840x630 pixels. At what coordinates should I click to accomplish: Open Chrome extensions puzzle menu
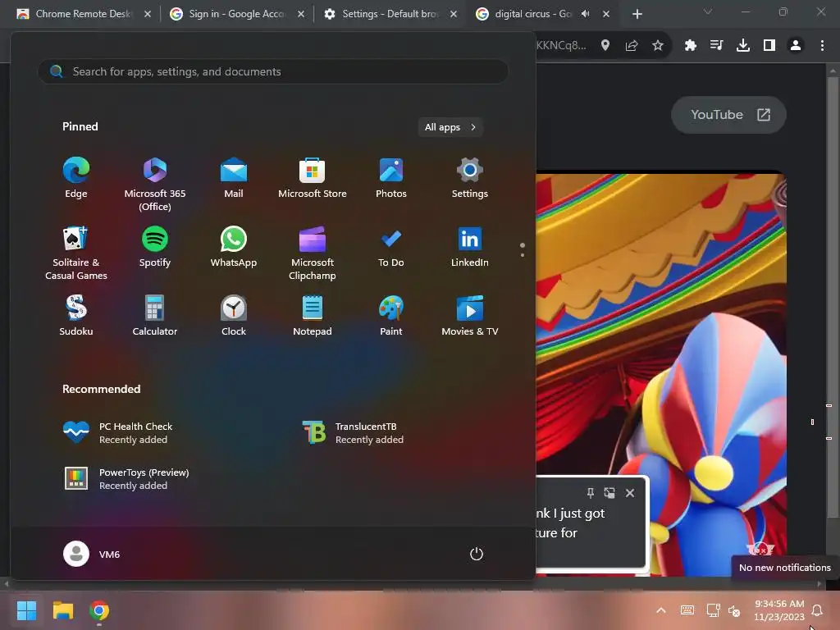tap(691, 46)
